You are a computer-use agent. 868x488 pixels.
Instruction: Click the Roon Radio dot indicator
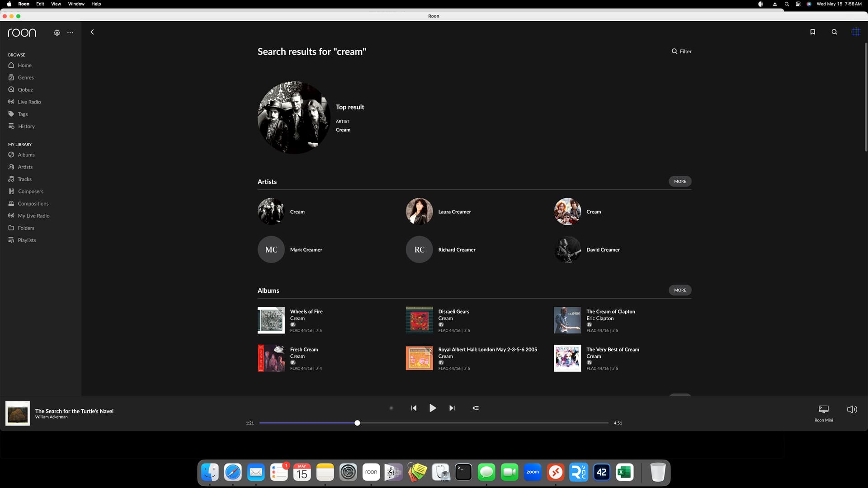coord(391,408)
